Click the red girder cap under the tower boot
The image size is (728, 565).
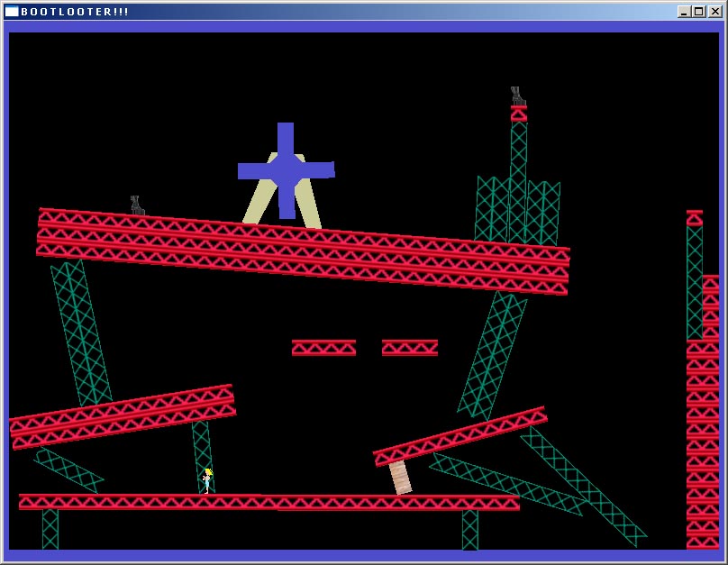pos(519,114)
